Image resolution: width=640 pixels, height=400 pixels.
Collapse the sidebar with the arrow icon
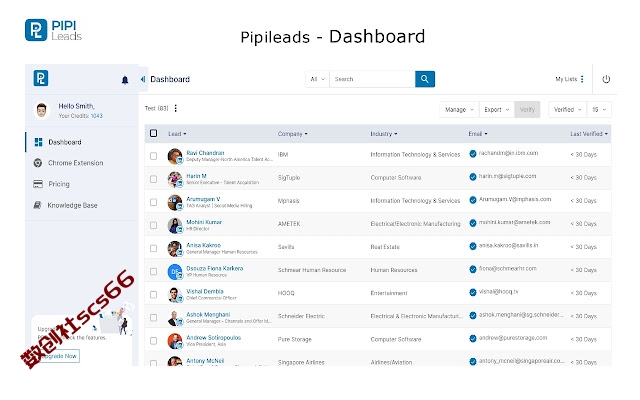tap(143, 79)
